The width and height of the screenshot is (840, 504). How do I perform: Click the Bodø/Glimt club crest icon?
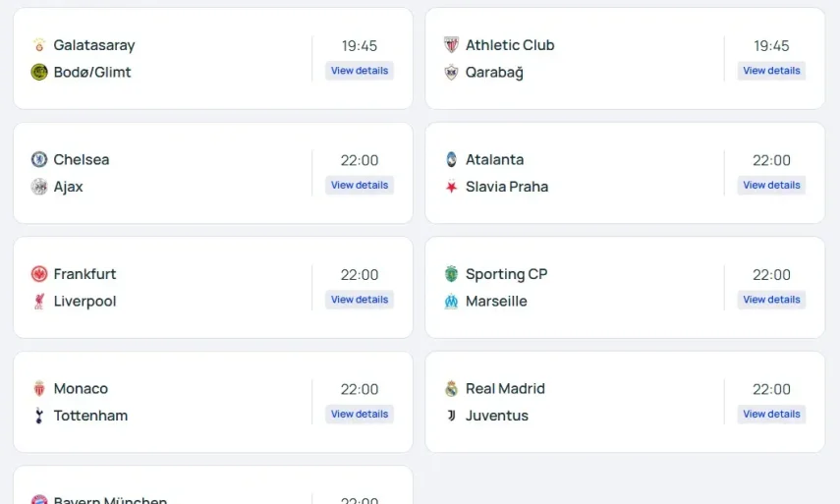pos(39,72)
